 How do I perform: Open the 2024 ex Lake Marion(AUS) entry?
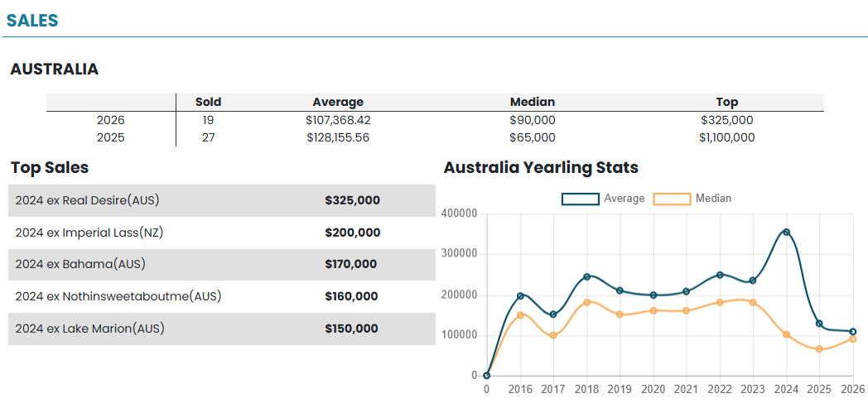(x=89, y=329)
